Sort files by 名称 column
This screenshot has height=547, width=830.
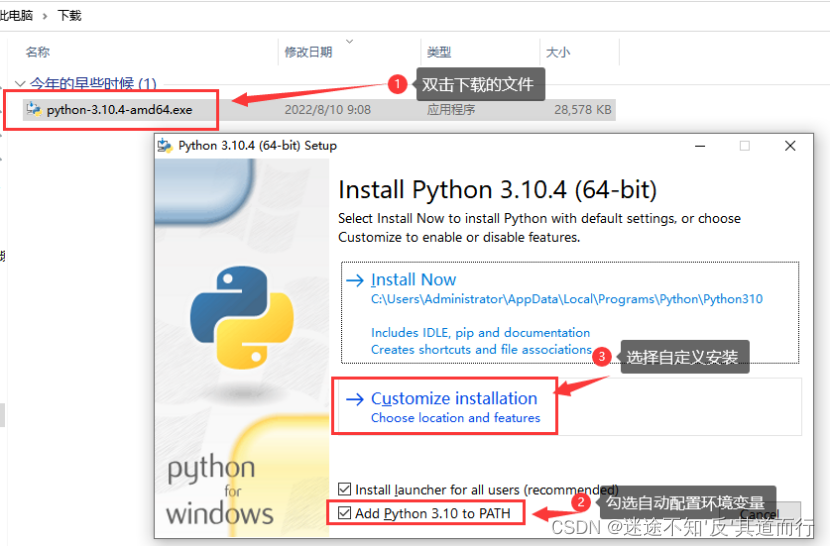point(38,52)
